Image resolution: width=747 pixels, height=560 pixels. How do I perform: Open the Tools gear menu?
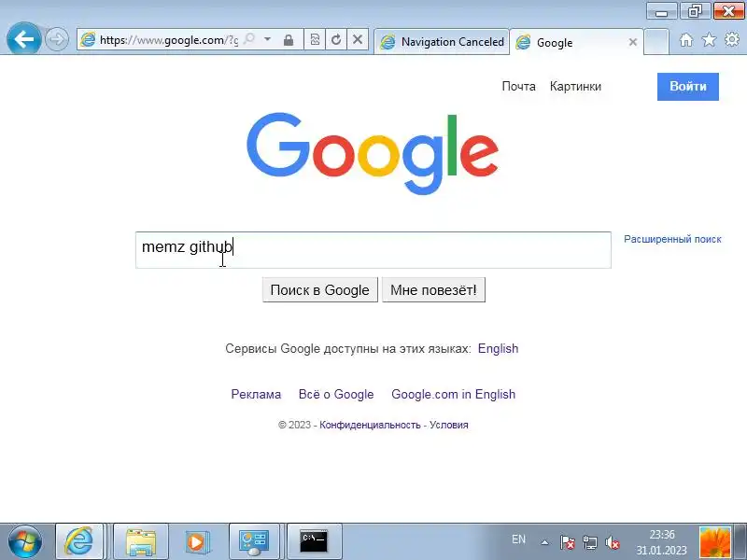click(x=732, y=39)
